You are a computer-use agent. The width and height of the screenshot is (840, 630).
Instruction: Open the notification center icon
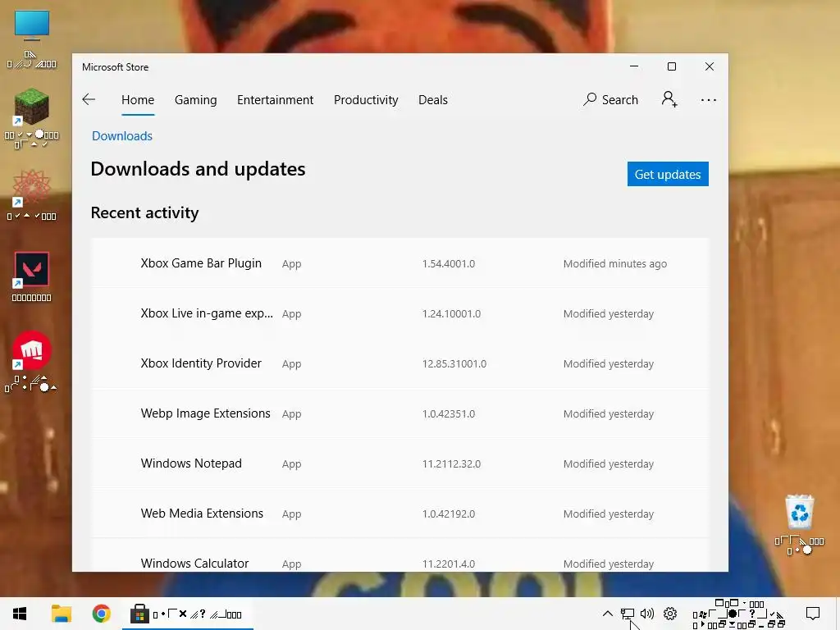click(813, 614)
